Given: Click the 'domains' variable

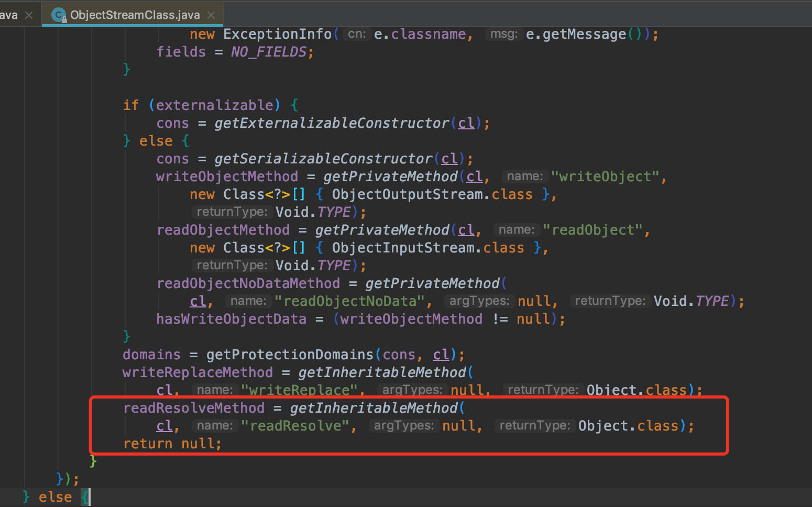Looking at the screenshot, I should coord(151,355).
